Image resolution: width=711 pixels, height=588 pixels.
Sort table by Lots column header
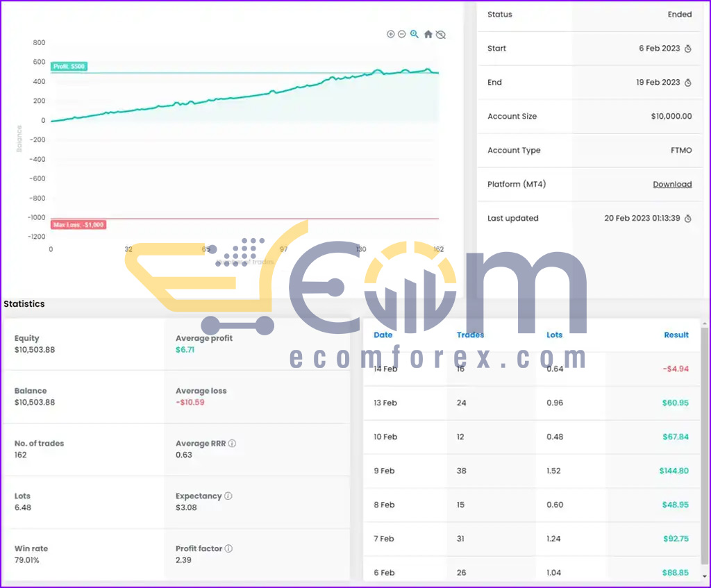[x=554, y=335]
